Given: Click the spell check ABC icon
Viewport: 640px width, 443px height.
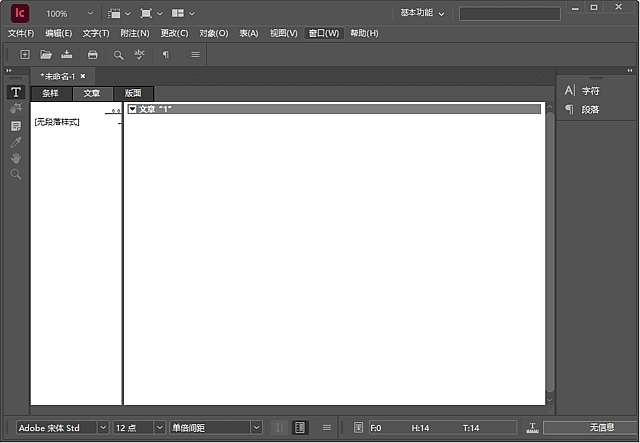Looking at the screenshot, I should [140, 54].
